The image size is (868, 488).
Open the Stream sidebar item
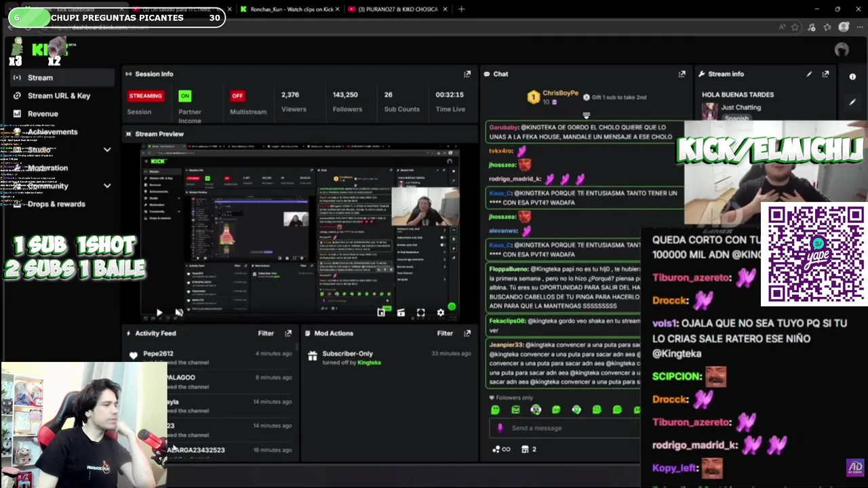click(61, 78)
